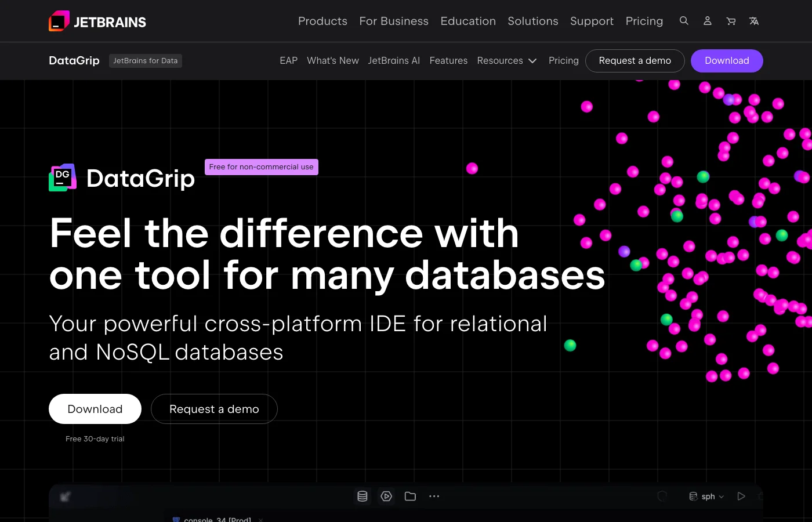
Task: Click the run triangle icon in IDE preview
Action: pyautogui.click(x=741, y=496)
